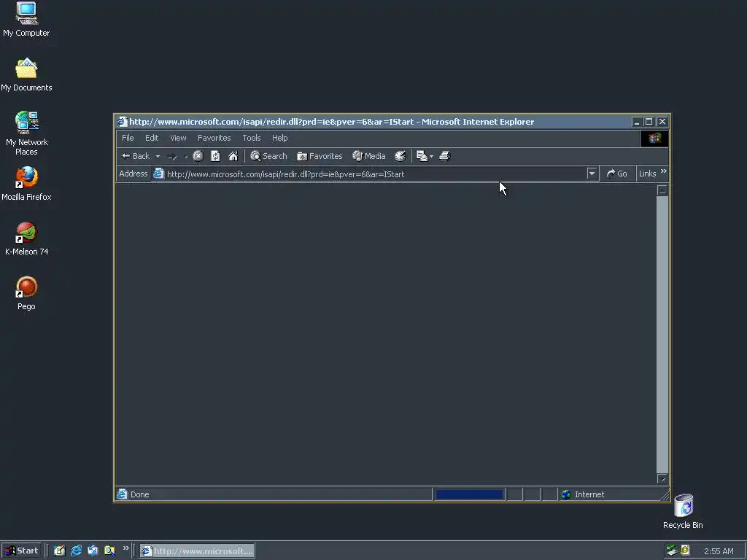747x560 pixels.
Task: Open the Help menu
Action: tap(279, 138)
